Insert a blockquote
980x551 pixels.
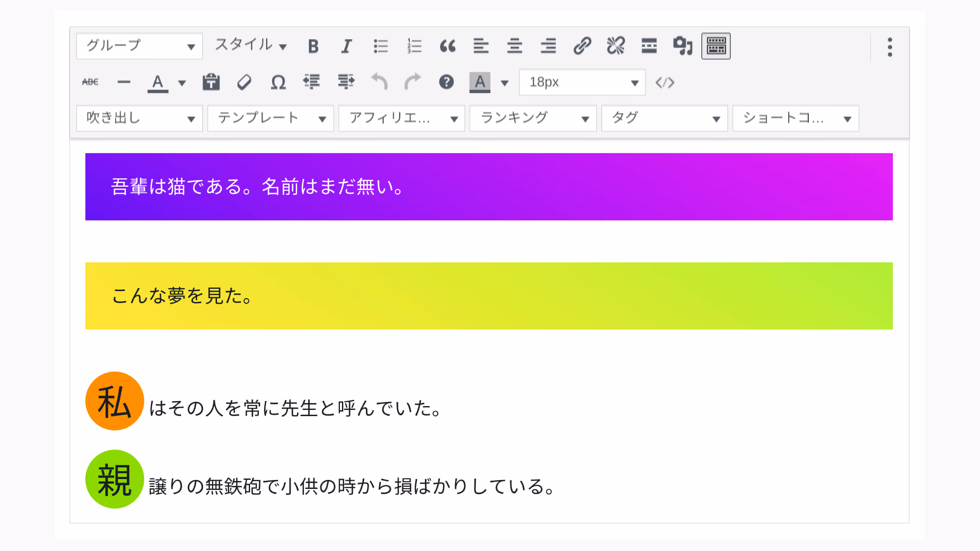click(447, 46)
